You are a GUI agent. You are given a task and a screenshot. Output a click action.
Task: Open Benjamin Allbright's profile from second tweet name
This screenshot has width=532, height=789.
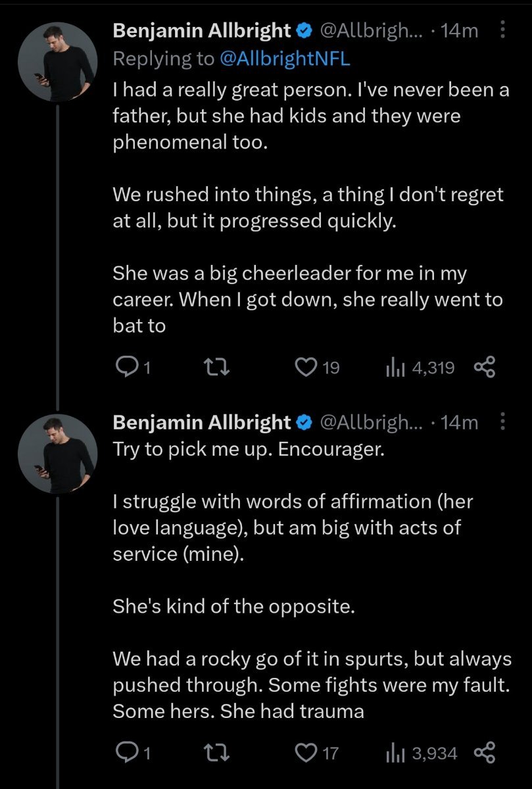pyautogui.click(x=202, y=421)
